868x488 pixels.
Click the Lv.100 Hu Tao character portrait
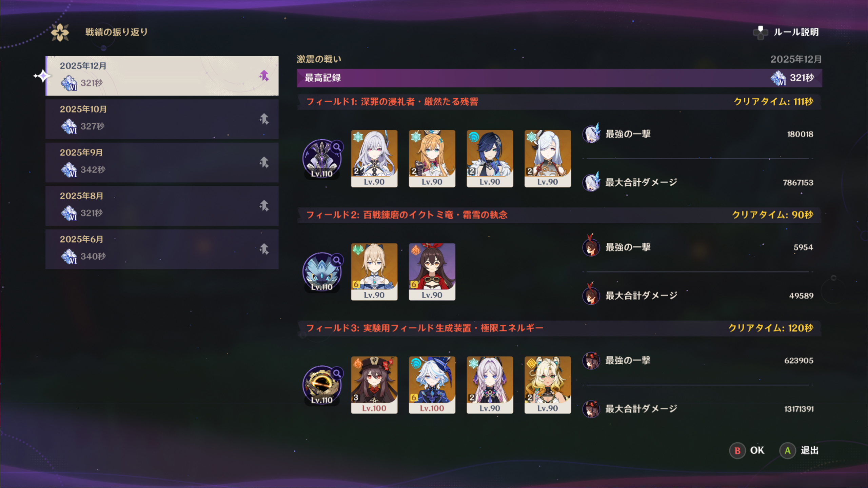374,385
